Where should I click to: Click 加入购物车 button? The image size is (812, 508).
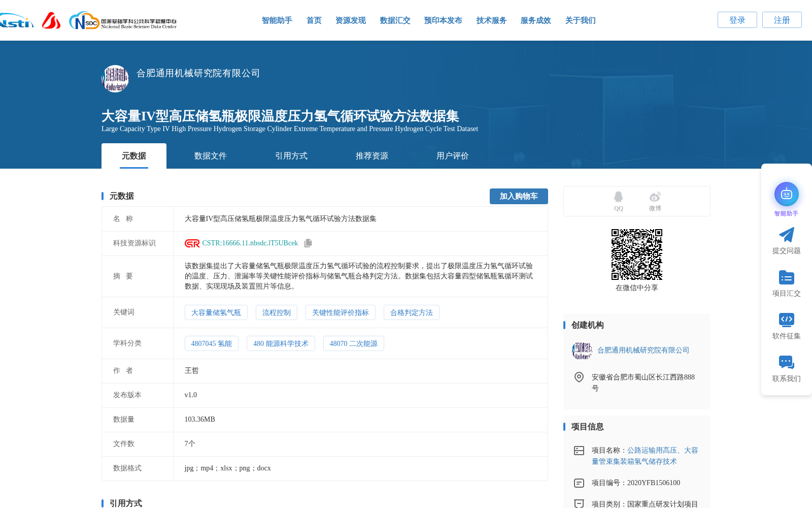click(x=519, y=196)
